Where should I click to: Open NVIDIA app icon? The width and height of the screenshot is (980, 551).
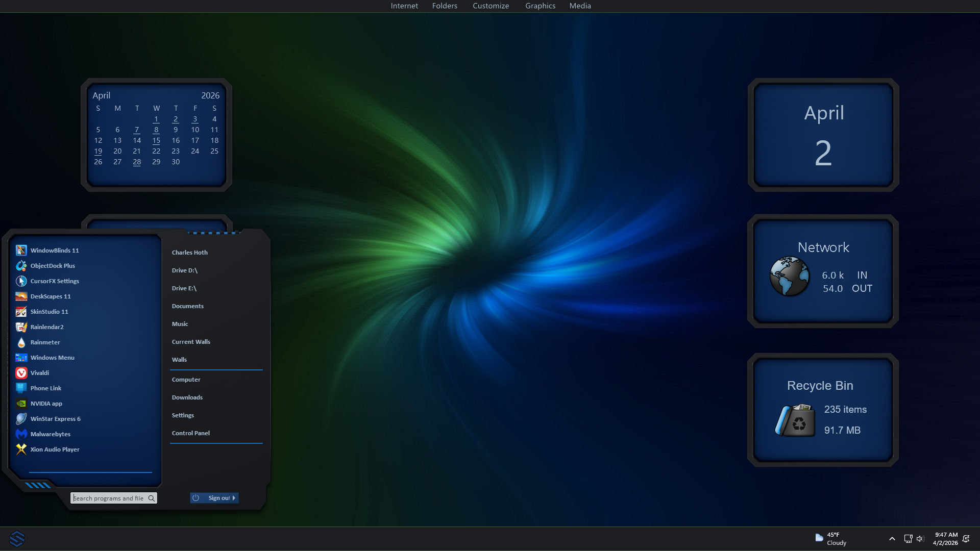[21, 404]
